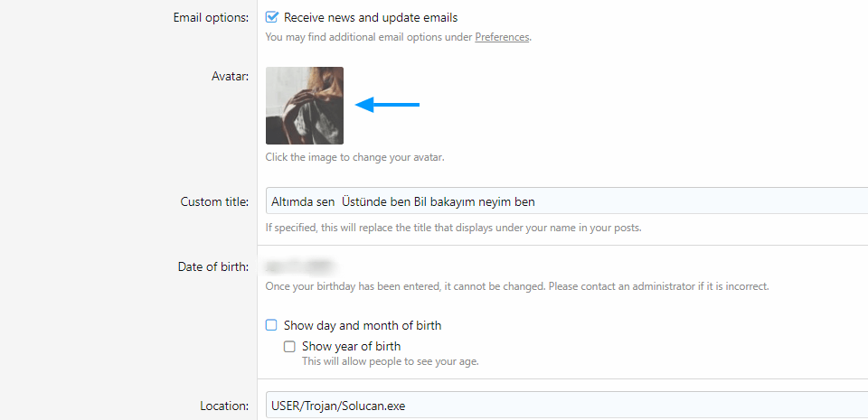
Task: Open the Preferences link
Action: 502,38
